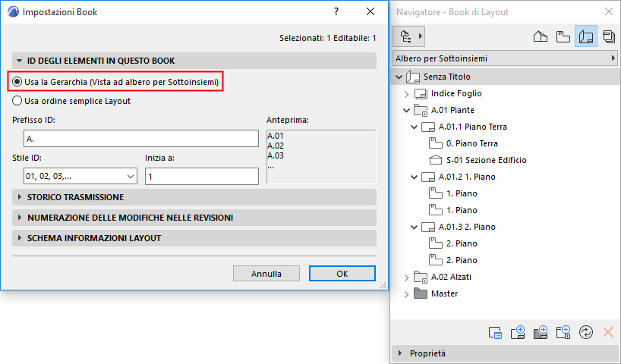The image size is (621, 364).
Task: Select 'A.01.1 Piano Terra' layout row
Action: pyautogui.click(x=473, y=127)
